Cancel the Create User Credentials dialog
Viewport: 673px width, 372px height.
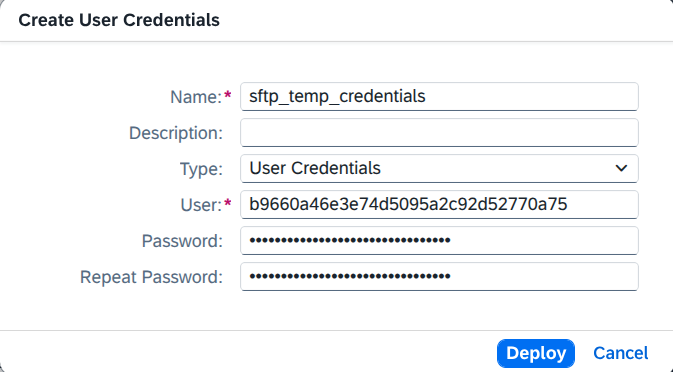621,353
